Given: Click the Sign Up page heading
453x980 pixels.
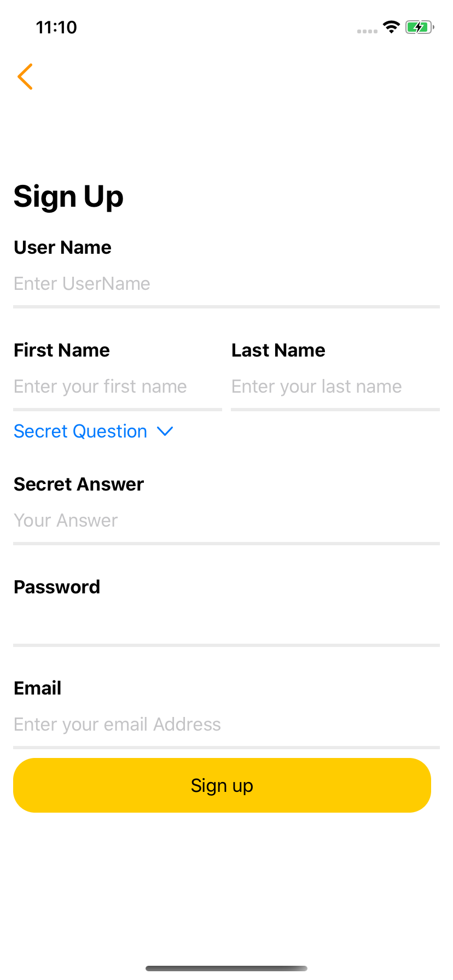Looking at the screenshot, I should click(x=69, y=197).
